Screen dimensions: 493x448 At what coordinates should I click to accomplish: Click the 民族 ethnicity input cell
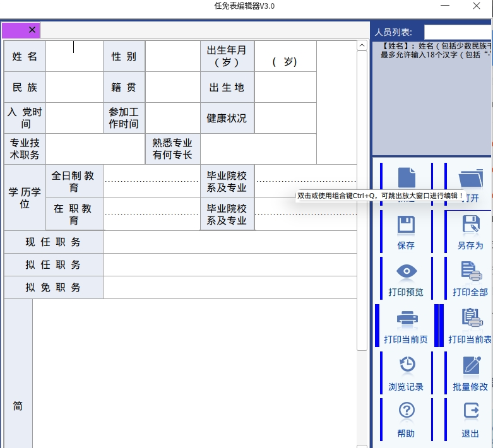[x=74, y=87]
